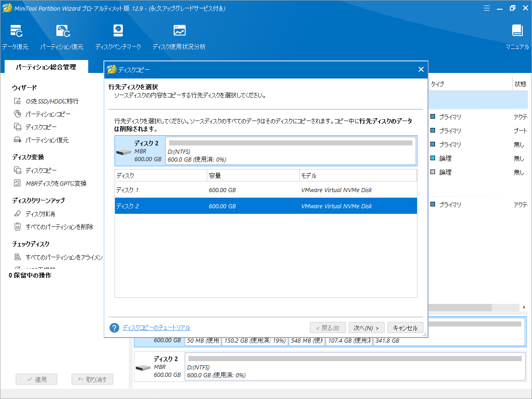532x399 pixels.
Task: Click the パーティションコピー wizard icon
Action: pyautogui.click(x=17, y=114)
